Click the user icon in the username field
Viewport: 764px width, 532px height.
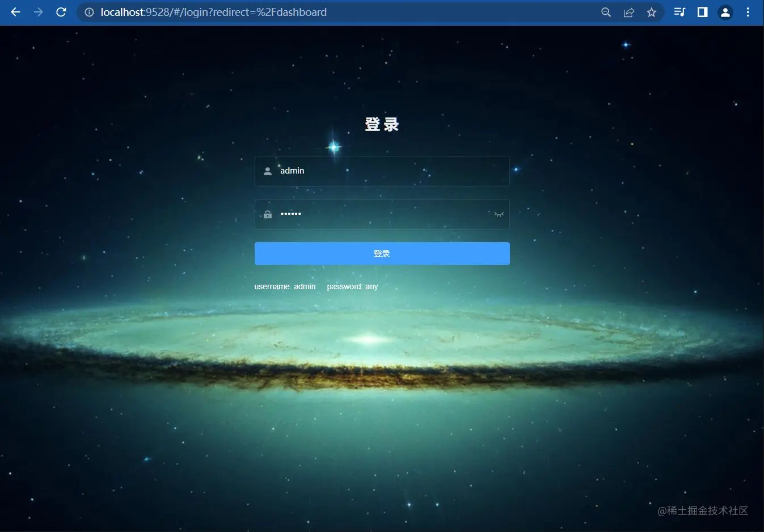coord(268,171)
